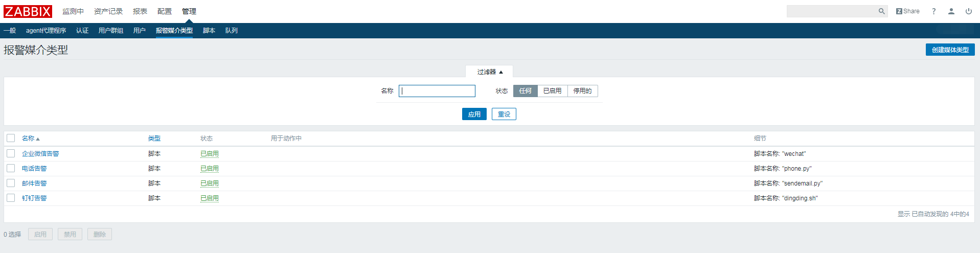980x253 pixels.
Task: Tick the checkbox for 电话告警 row
Action: coord(11,168)
